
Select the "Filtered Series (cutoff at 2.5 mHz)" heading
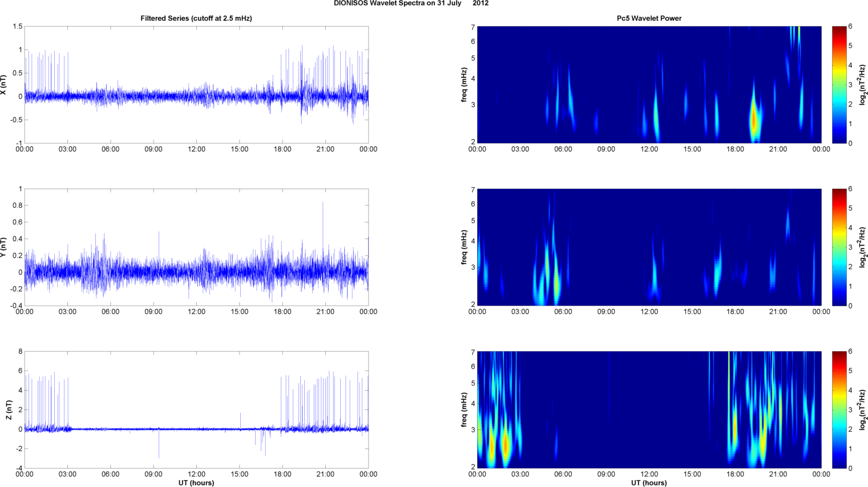[x=196, y=18]
